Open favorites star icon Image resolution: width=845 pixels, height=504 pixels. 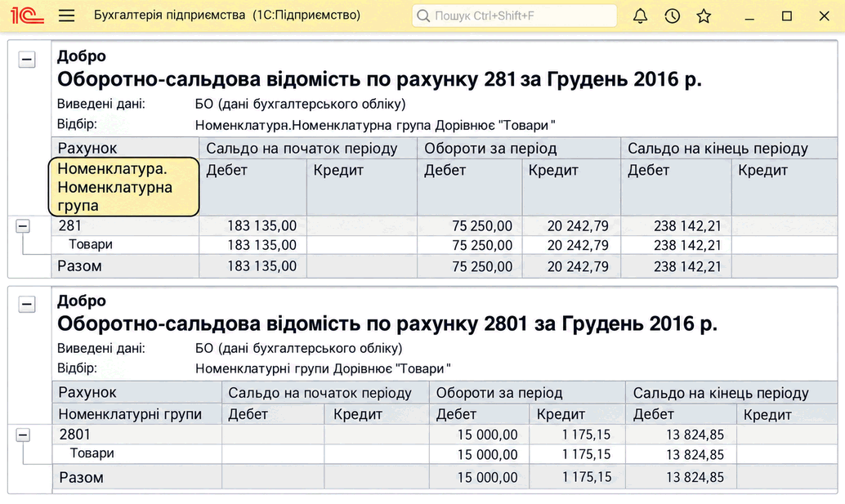(x=704, y=16)
